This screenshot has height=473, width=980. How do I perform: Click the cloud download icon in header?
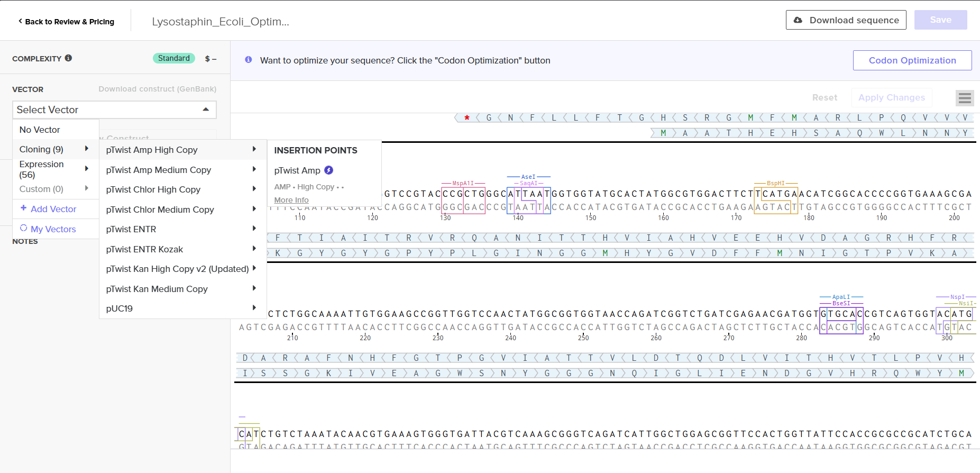pos(798,20)
